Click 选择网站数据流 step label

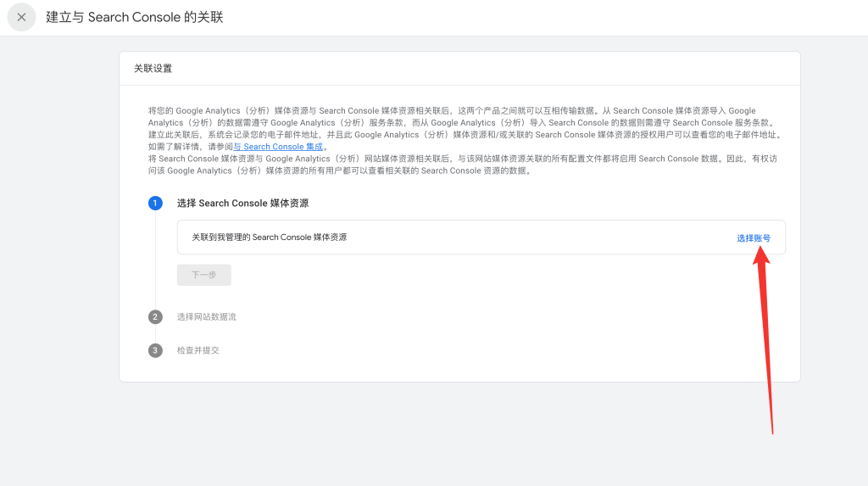point(207,317)
